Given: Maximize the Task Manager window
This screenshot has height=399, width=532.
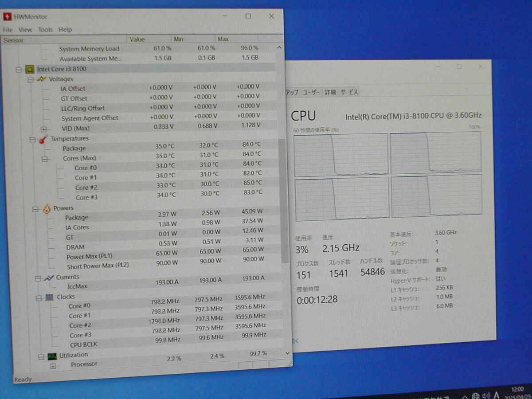Looking at the screenshot, I should pos(459,66).
